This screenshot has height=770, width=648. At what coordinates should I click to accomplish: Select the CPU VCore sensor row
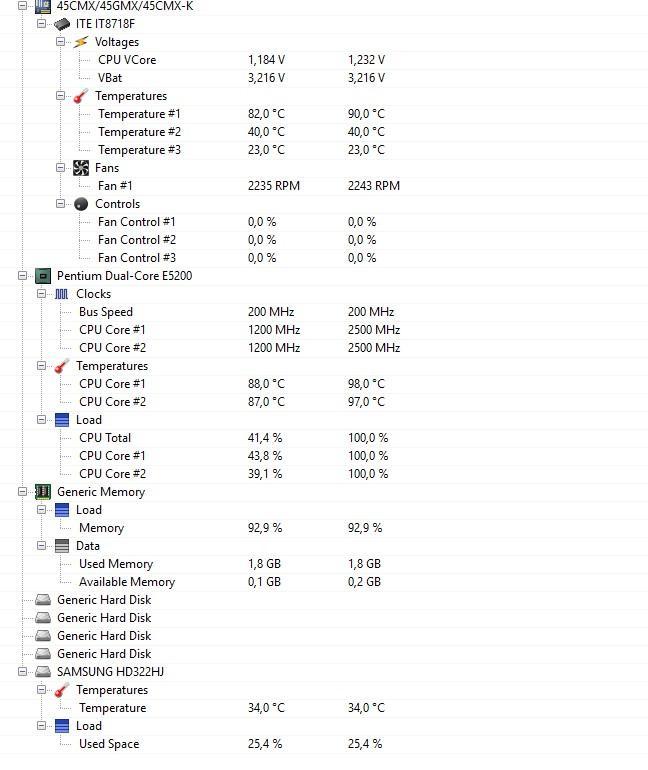click(x=324, y=60)
